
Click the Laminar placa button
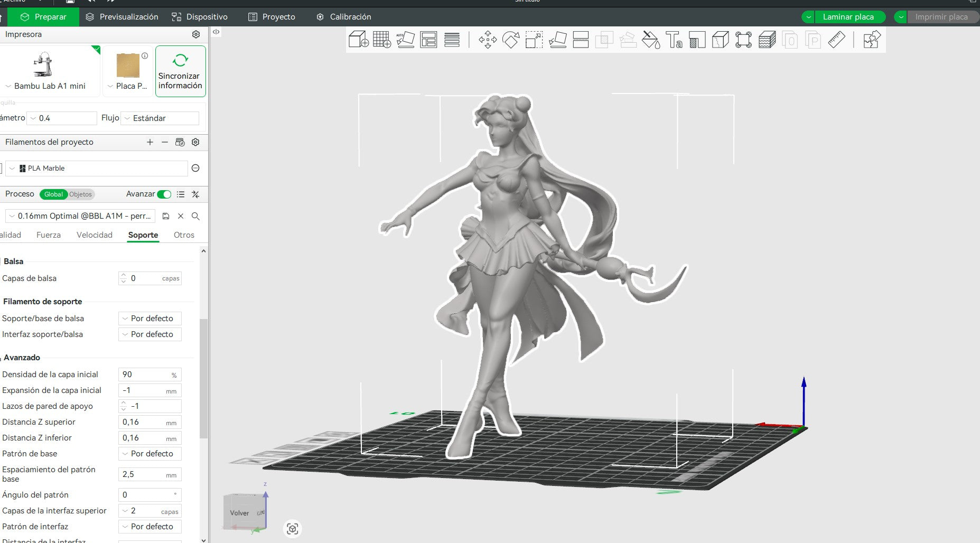tap(850, 17)
